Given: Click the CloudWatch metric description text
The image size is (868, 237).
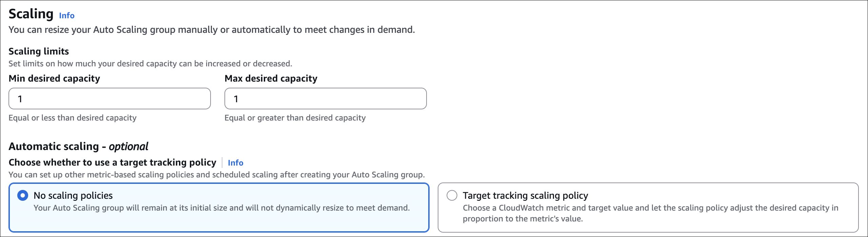Looking at the screenshot, I should pos(650,208).
